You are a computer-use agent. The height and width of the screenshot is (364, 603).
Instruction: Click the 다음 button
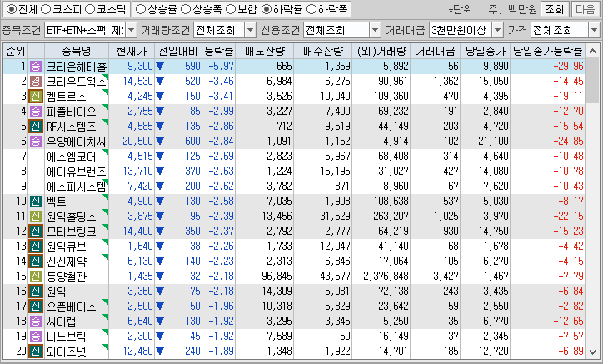(586, 9)
